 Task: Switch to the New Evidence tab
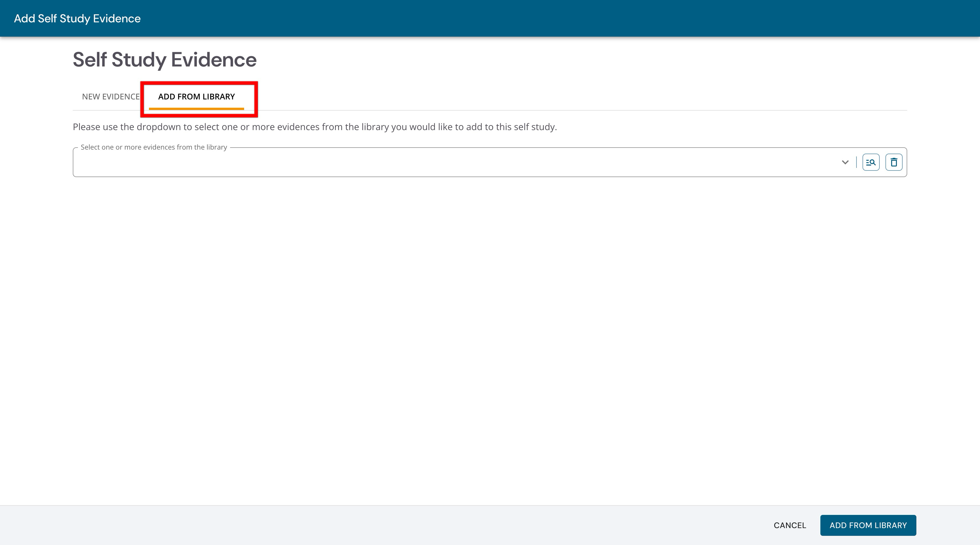[x=111, y=97]
